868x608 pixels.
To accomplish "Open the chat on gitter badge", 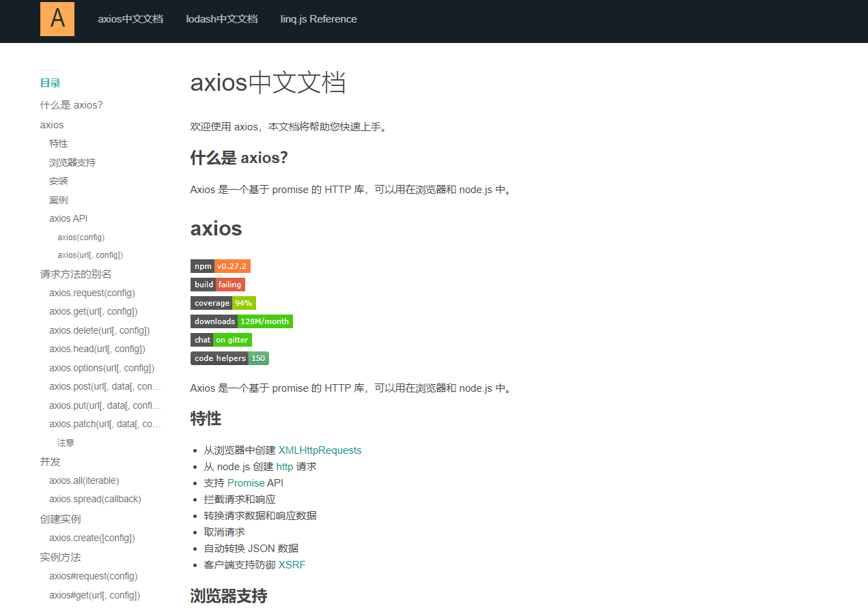I will (x=221, y=339).
